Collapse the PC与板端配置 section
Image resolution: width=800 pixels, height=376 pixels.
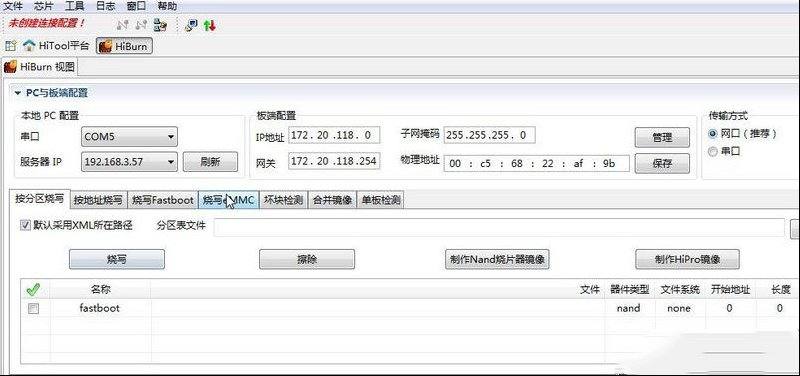(18, 93)
